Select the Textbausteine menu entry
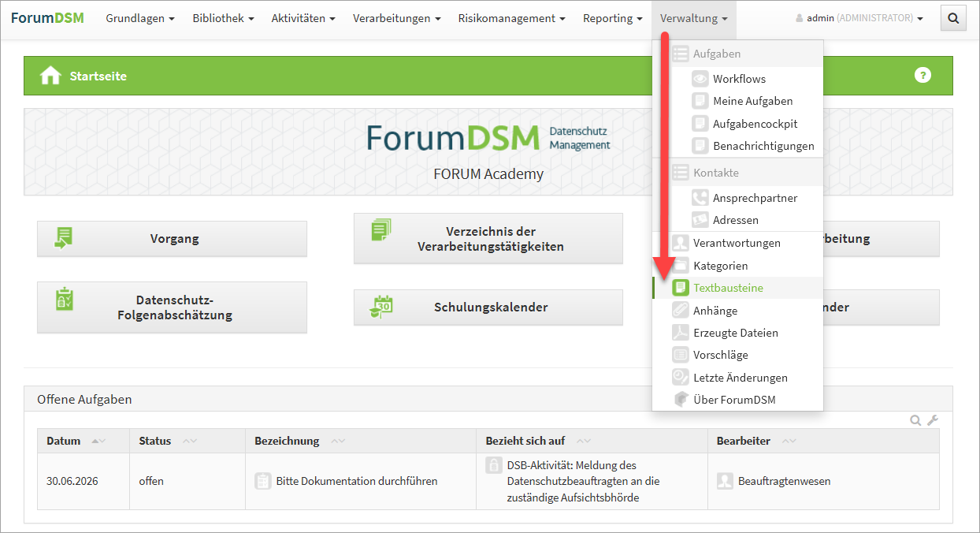The height and width of the screenshot is (533, 980). pos(738,288)
